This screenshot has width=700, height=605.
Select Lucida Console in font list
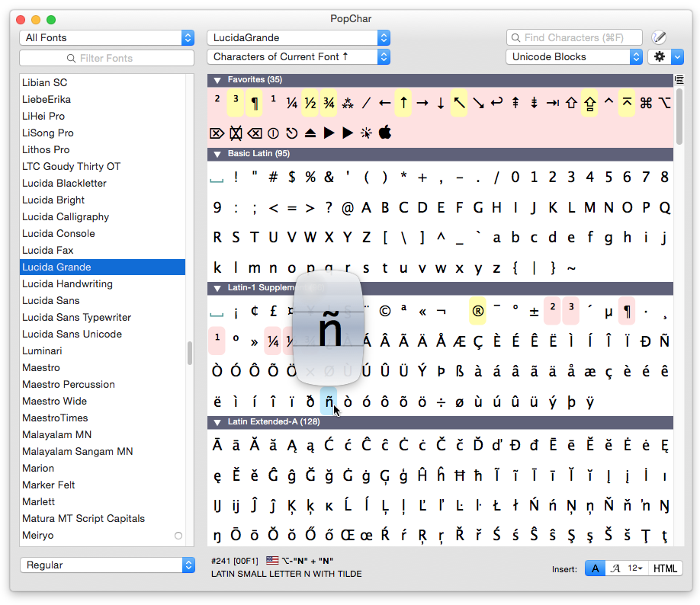(x=59, y=234)
